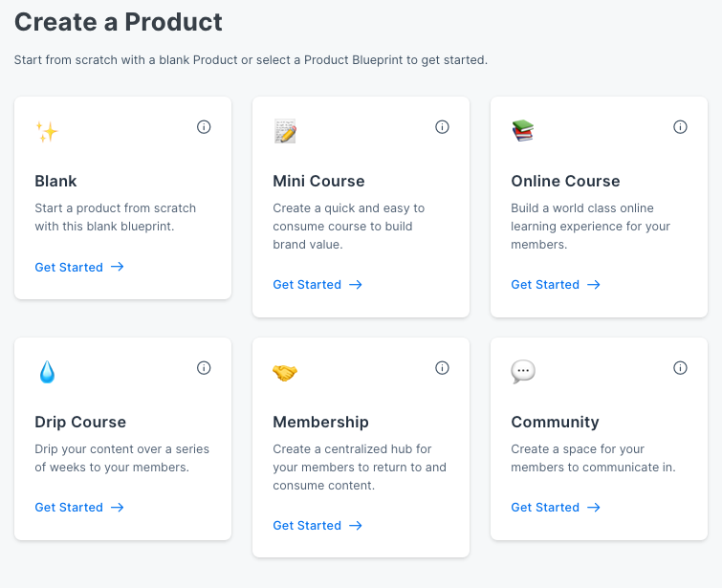Viewport: 722px width, 588px height.
Task: Click the handshake Membership icon
Action: coord(285,372)
